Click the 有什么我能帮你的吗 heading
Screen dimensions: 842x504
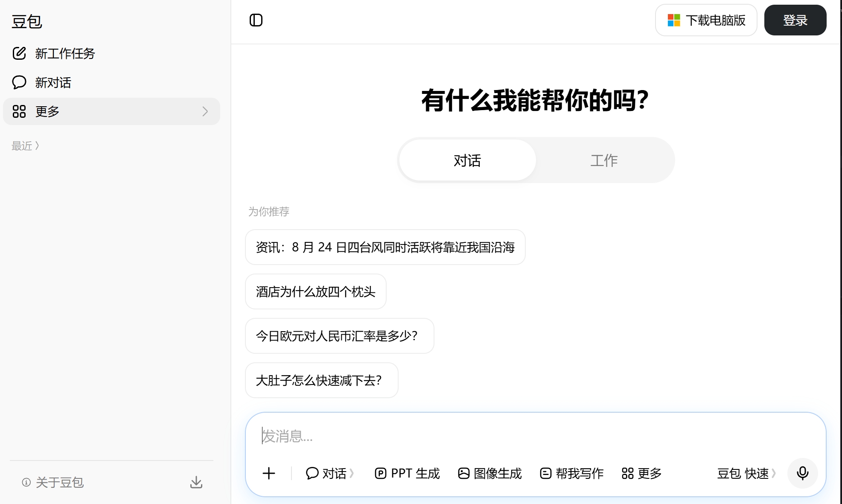[x=536, y=101]
